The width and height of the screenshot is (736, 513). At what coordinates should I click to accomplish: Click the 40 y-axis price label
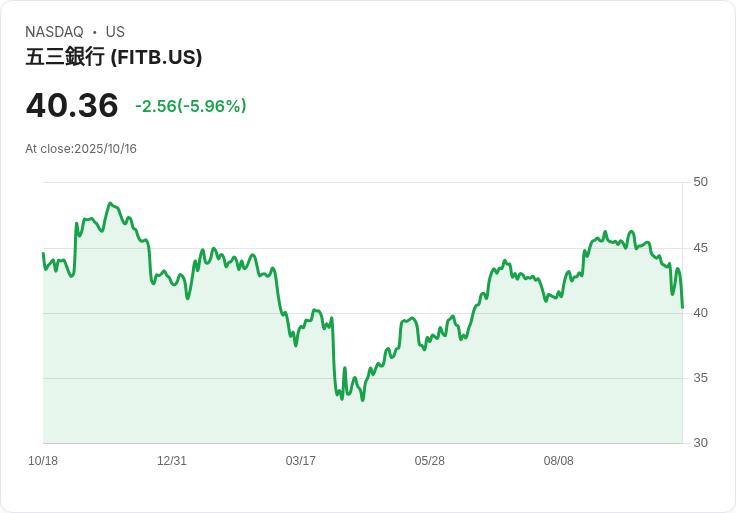(x=701, y=313)
